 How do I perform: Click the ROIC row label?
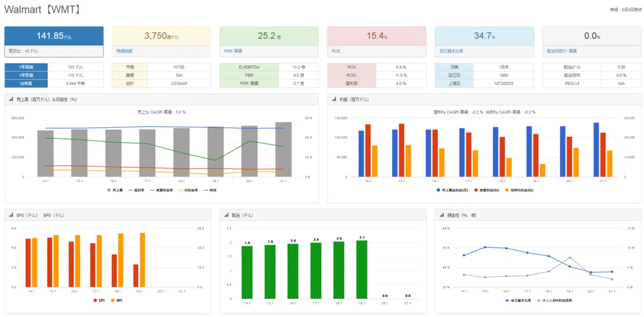(352, 75)
